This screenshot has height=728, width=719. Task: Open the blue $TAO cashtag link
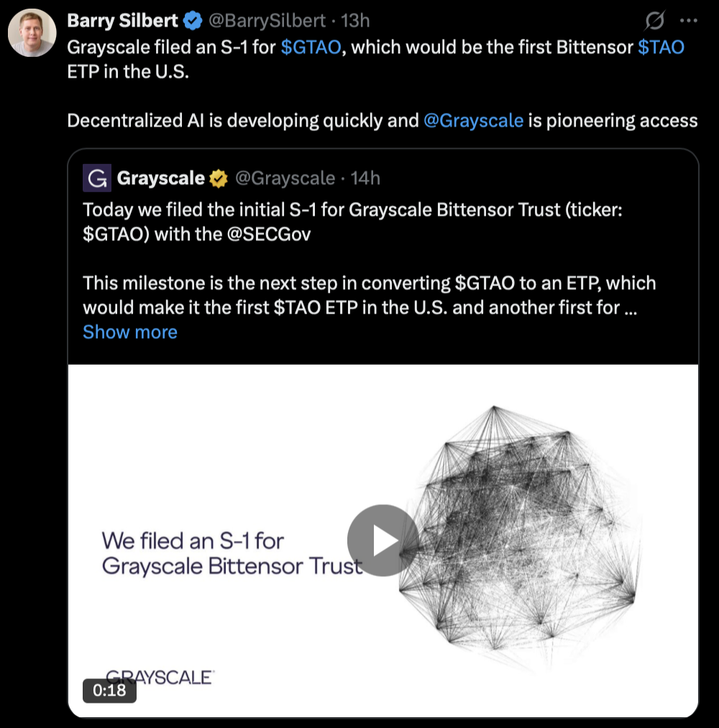[x=661, y=47]
